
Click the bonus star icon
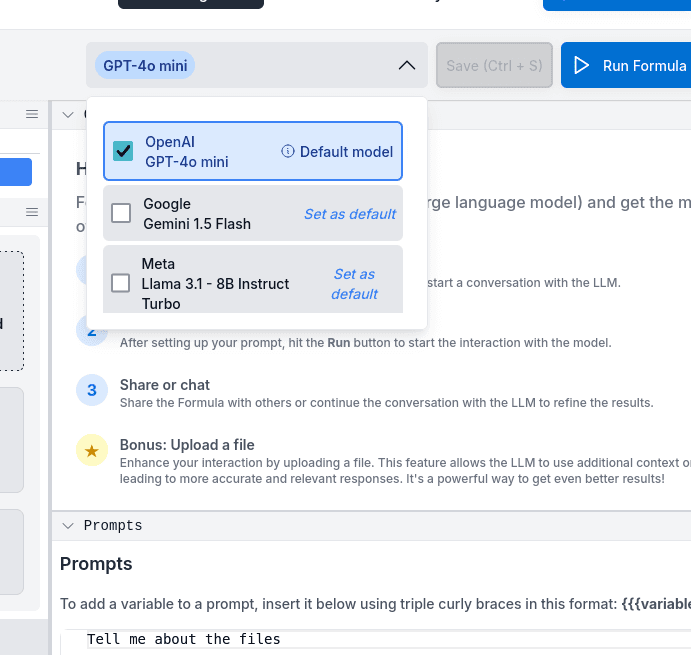coord(92,450)
